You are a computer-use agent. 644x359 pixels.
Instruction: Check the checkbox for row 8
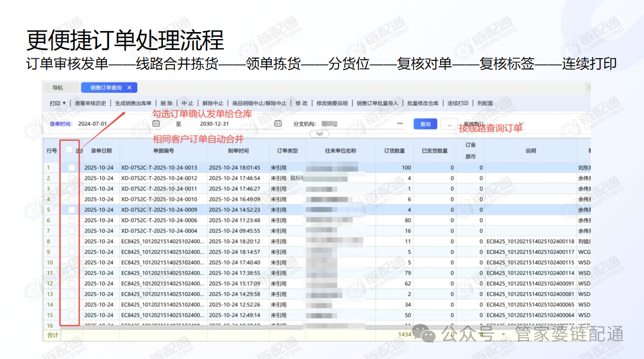click(x=72, y=241)
